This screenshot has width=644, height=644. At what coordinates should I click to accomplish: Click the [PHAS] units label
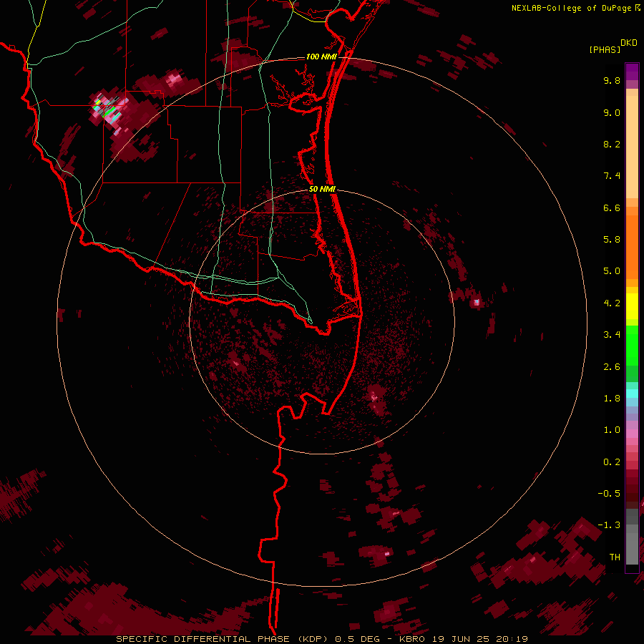(x=605, y=49)
